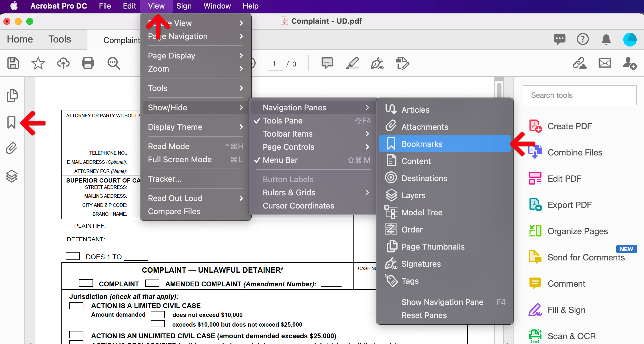This screenshot has height=344, width=644.
Task: Toggle checked Menu Bar visibility
Action: point(280,161)
